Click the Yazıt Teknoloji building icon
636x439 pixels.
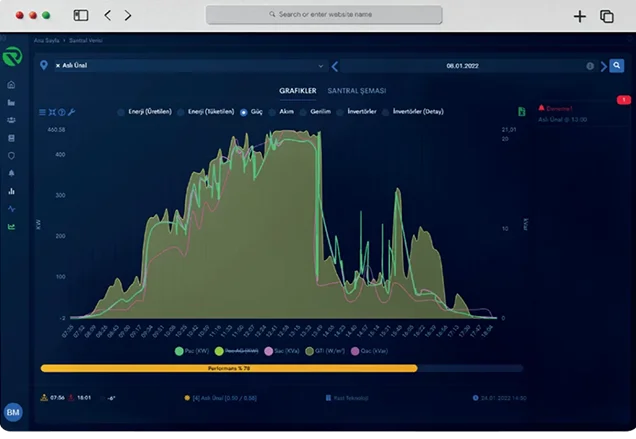pyautogui.click(x=328, y=398)
